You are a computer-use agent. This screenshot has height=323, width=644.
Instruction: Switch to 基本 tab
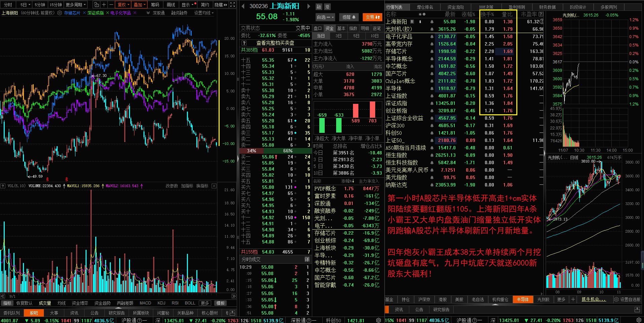341,28
